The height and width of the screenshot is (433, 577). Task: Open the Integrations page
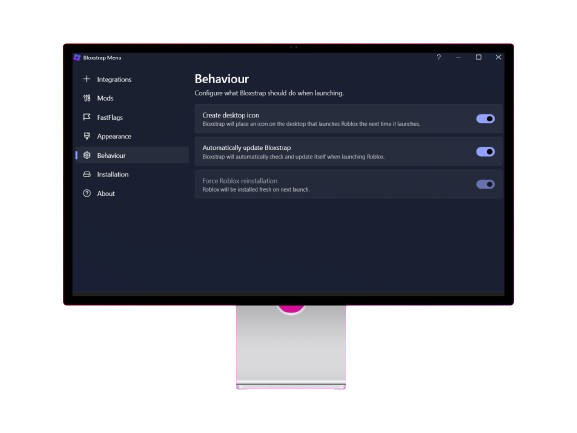click(x=132, y=79)
